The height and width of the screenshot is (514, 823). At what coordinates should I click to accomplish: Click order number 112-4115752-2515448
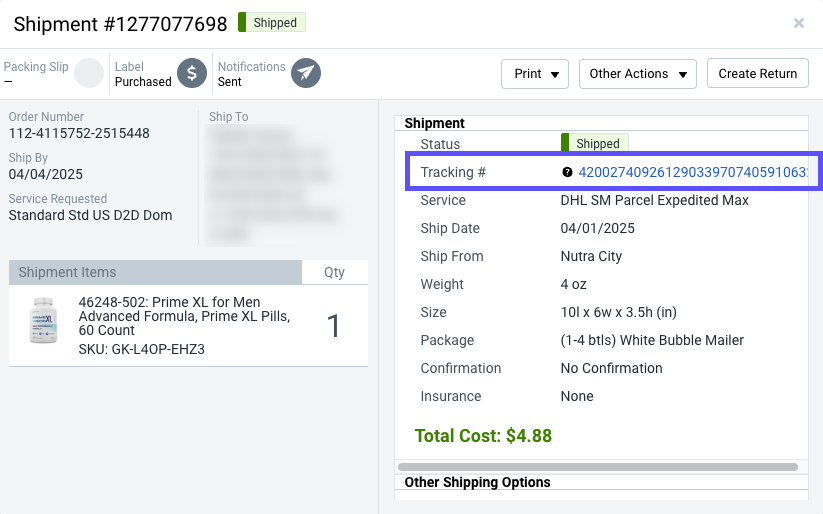(79, 133)
